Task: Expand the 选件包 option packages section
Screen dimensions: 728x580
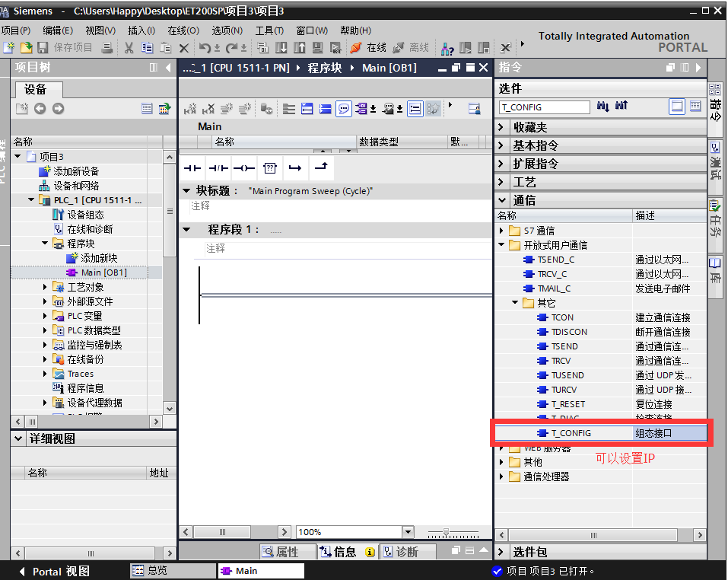Action: [501, 552]
